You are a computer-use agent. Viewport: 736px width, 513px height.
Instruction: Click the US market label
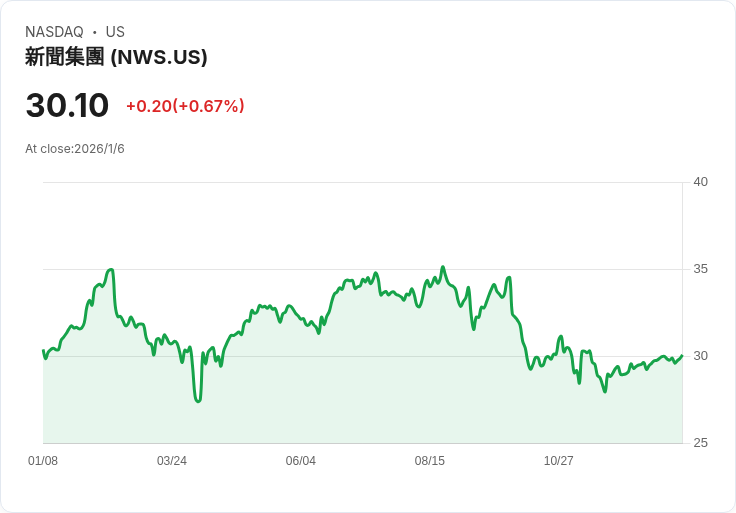point(115,32)
